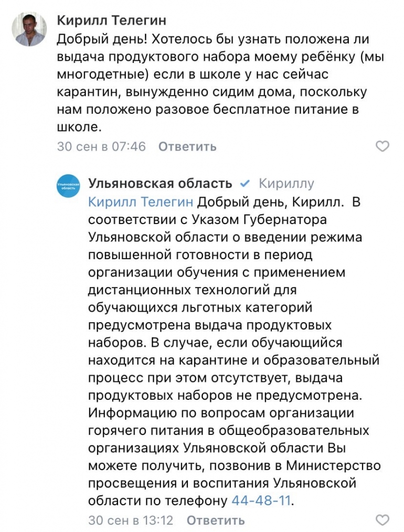Open the Ульяновская область round logo avatar
404x532 pixels.
(x=68, y=186)
